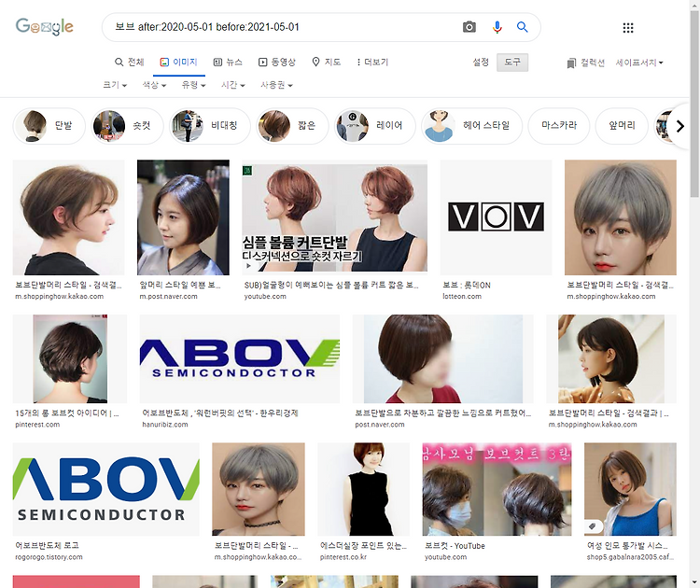The height and width of the screenshot is (588, 700).
Task: Open the 여성 인모 통가발 wig image
Action: coord(630,489)
